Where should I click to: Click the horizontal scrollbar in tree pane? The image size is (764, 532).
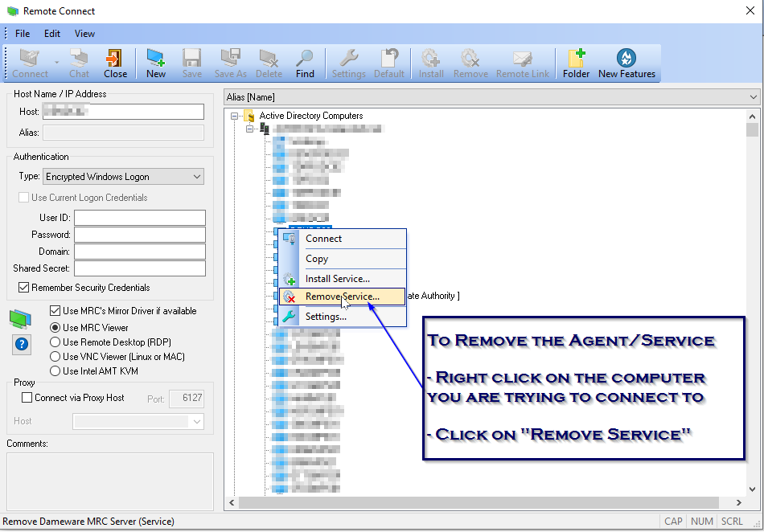pos(483,502)
